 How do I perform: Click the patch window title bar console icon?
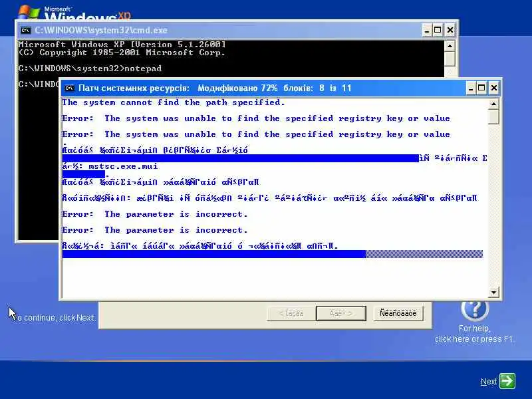(69, 88)
